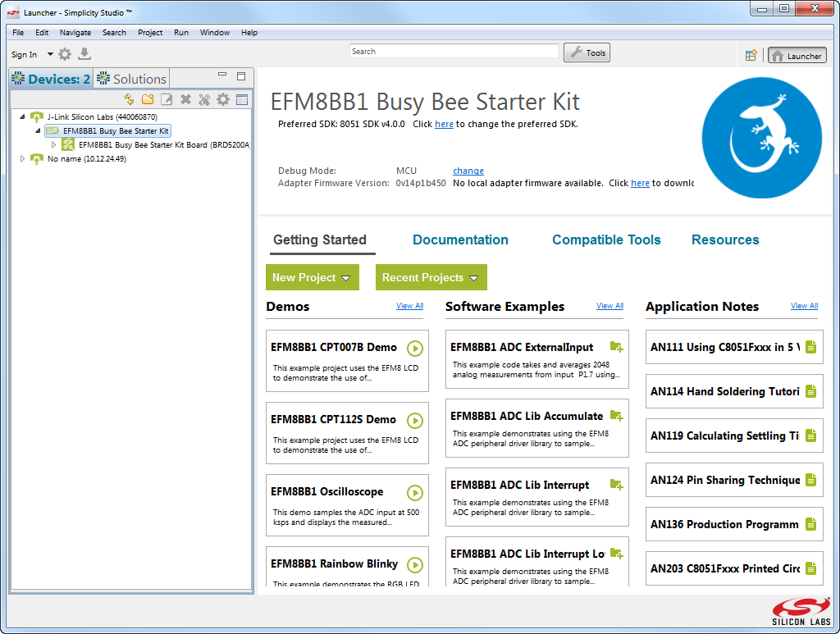Open the settings gear next to Sign In
This screenshot has height=634, width=840.
(x=65, y=54)
